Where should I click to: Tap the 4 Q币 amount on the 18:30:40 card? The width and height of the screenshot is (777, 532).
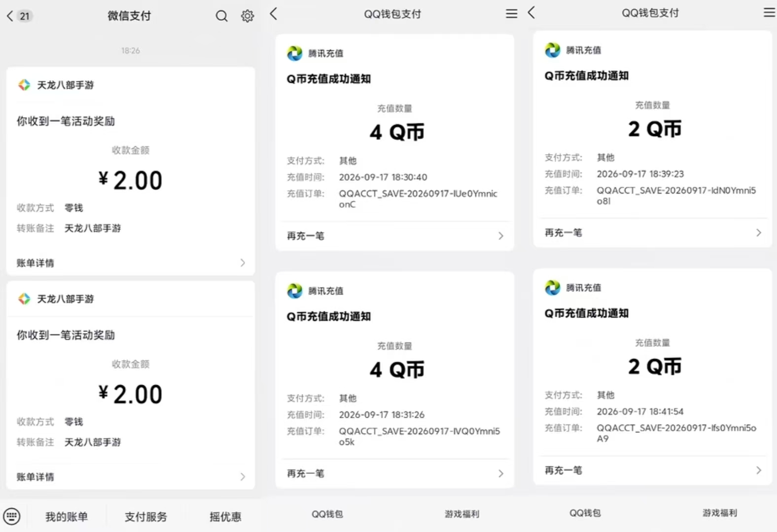(x=397, y=132)
